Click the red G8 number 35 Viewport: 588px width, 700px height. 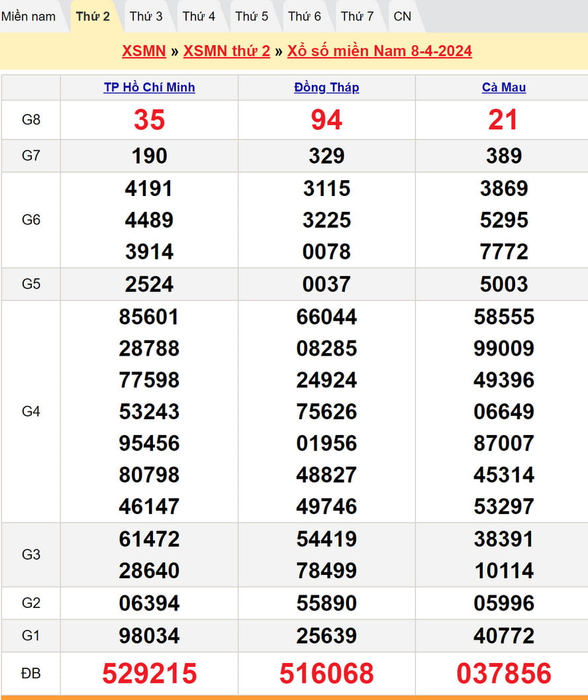[149, 120]
